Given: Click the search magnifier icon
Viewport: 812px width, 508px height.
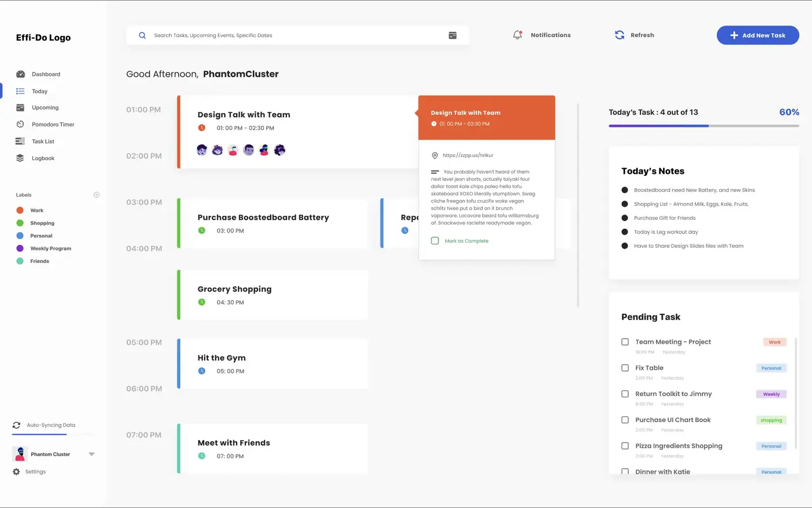Looking at the screenshot, I should (x=142, y=35).
